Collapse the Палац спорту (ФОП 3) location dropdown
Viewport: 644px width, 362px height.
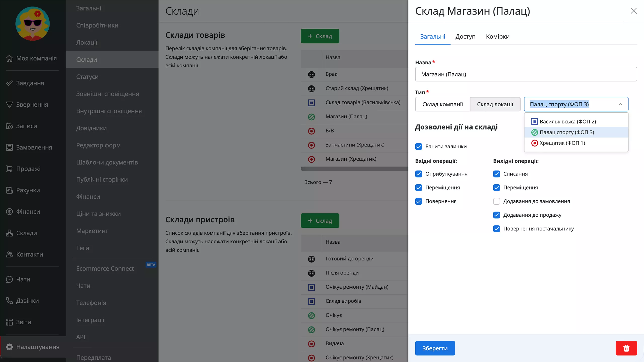click(620, 104)
